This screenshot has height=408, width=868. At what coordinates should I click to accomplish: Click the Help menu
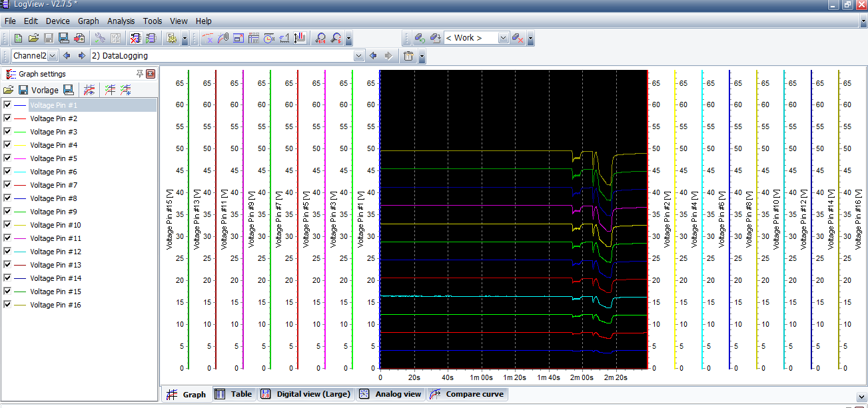click(x=204, y=21)
